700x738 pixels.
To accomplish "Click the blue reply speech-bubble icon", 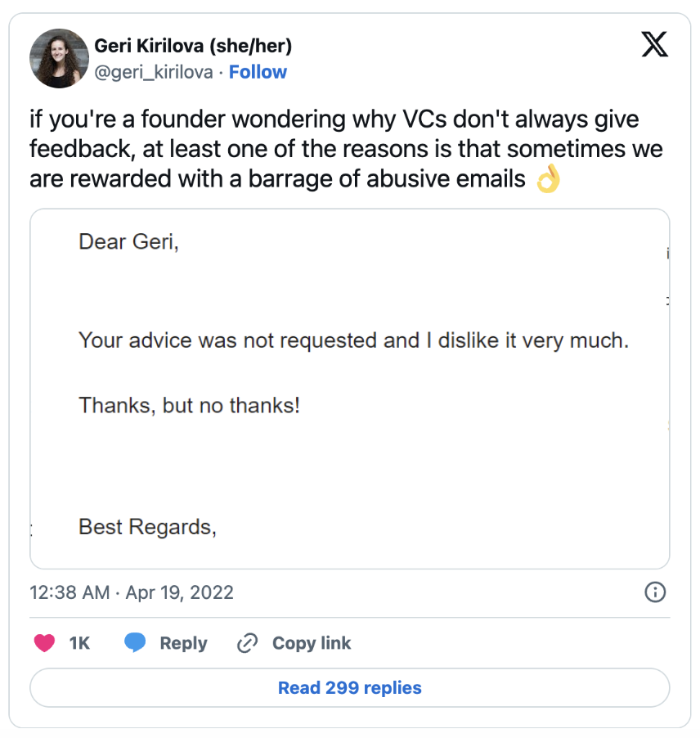I will click(x=136, y=643).
